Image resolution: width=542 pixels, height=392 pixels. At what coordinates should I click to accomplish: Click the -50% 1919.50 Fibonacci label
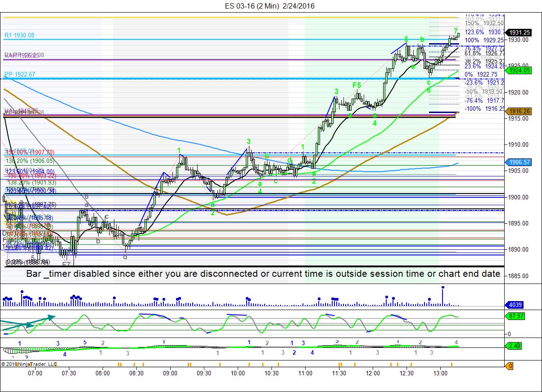point(484,91)
